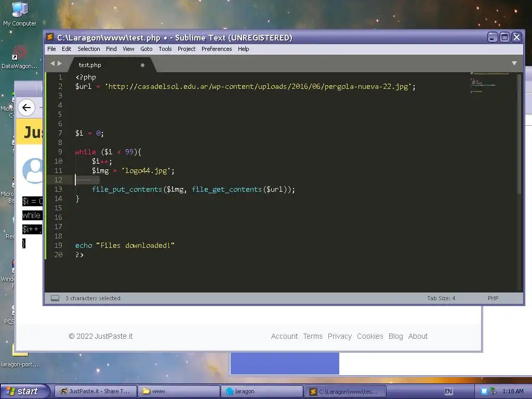Open My Computer desktop icon
Image resolution: width=532 pixels, height=399 pixels.
click(x=20, y=14)
